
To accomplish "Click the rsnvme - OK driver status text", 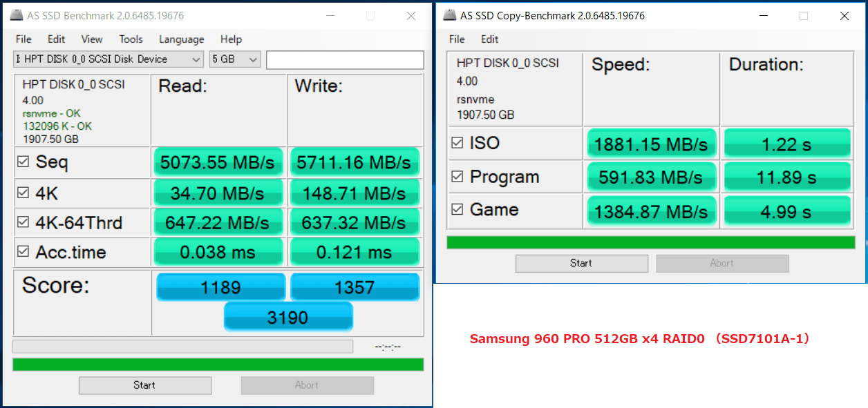I will [x=51, y=113].
